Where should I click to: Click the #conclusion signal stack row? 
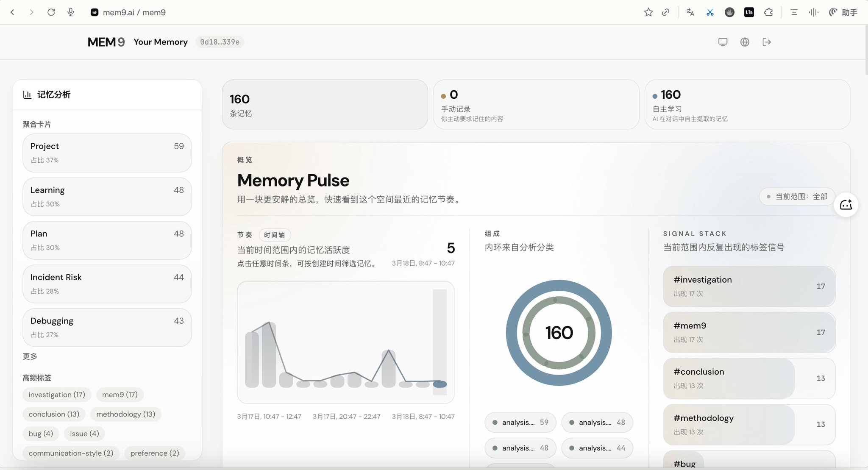[x=748, y=378]
